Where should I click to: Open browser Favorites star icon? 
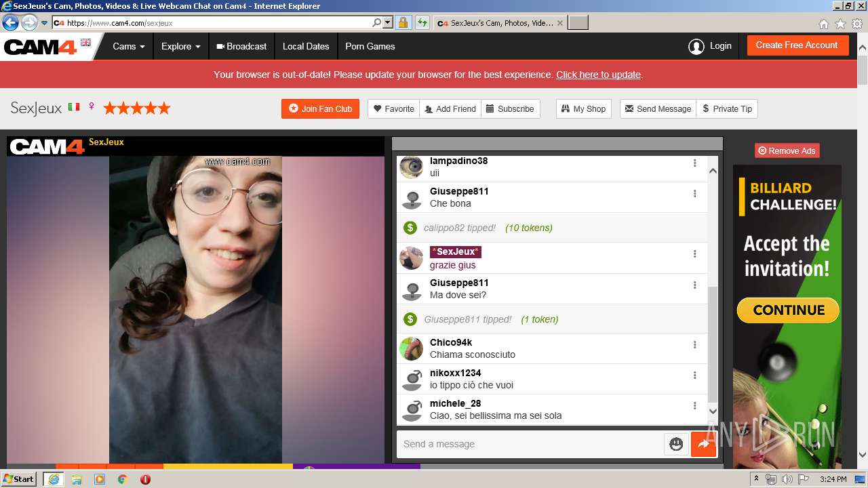tap(840, 24)
